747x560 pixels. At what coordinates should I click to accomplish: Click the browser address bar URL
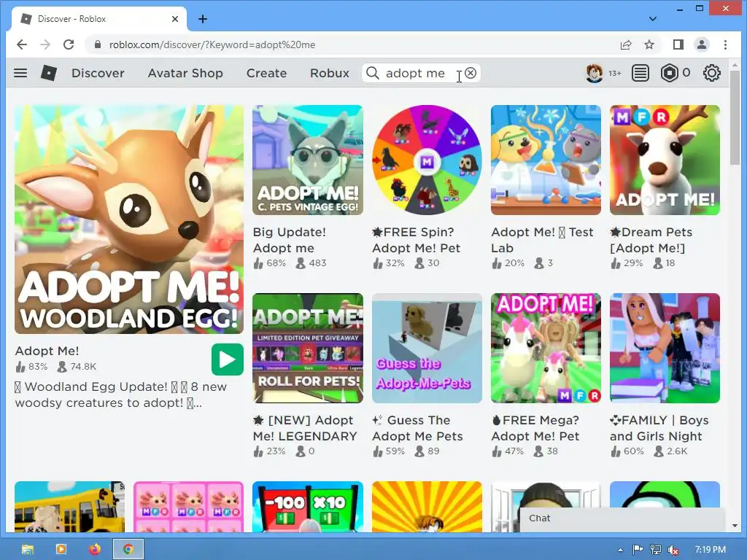[x=212, y=44]
